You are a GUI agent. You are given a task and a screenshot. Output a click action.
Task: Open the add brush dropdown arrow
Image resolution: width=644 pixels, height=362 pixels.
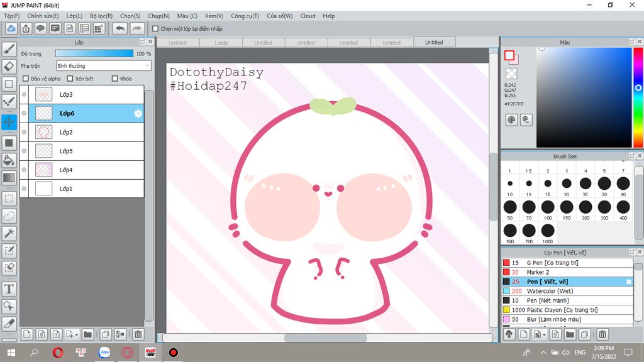point(544,335)
